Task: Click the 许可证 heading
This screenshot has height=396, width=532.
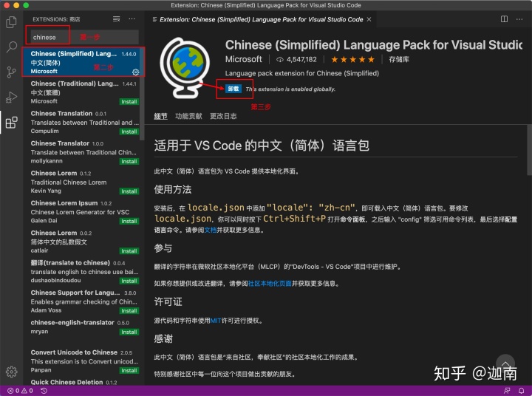Action: click(x=168, y=301)
